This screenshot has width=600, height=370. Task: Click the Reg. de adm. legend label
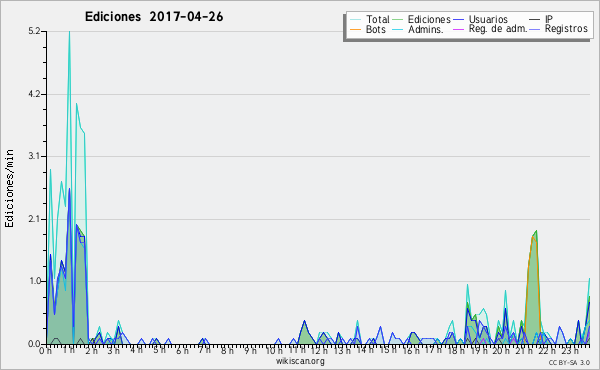pyautogui.click(x=498, y=29)
